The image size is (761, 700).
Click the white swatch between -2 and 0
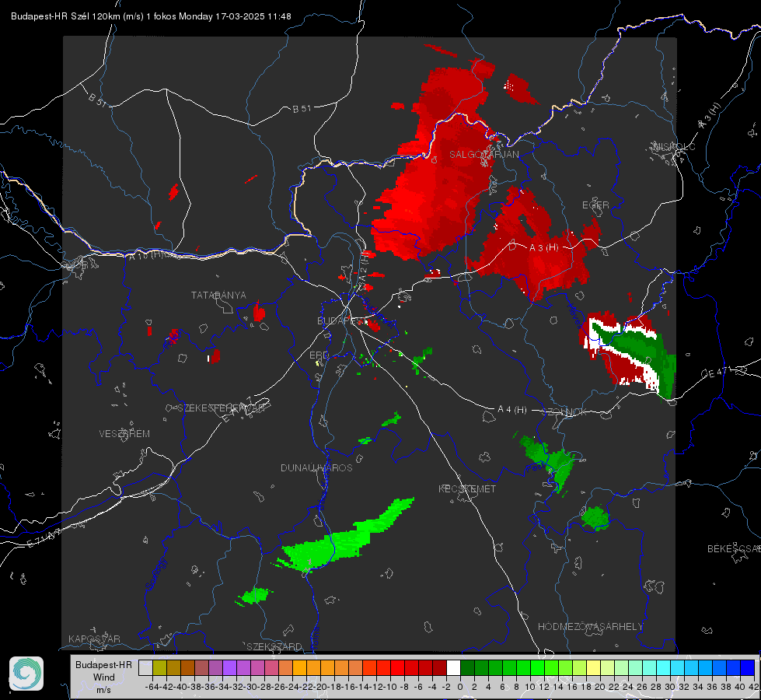pos(454,667)
